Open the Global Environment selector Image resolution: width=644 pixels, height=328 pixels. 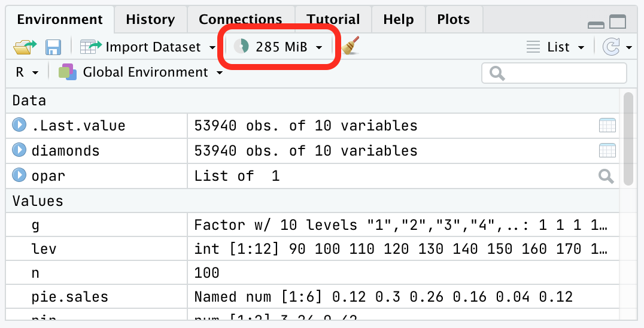coord(141,72)
